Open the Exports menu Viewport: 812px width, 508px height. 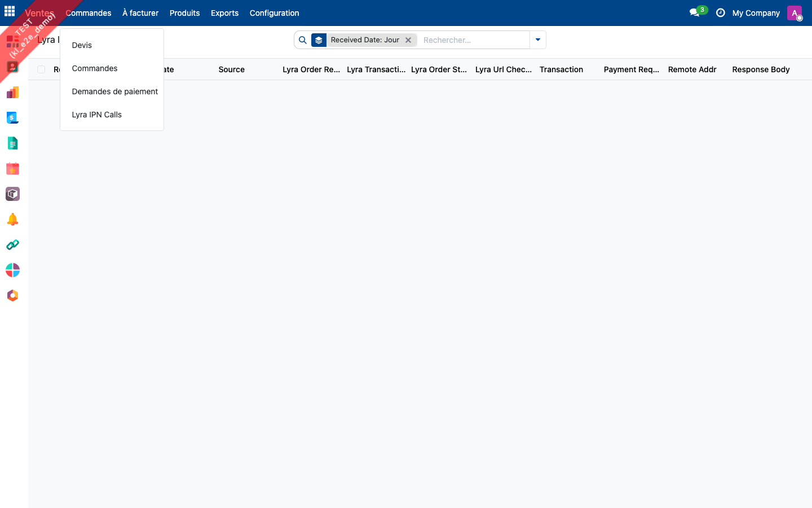[x=224, y=13]
